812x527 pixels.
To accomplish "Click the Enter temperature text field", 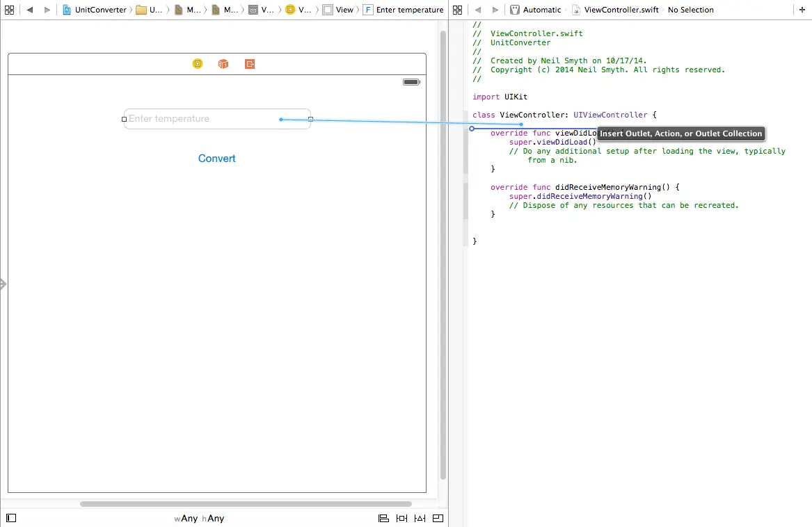I will [202, 119].
